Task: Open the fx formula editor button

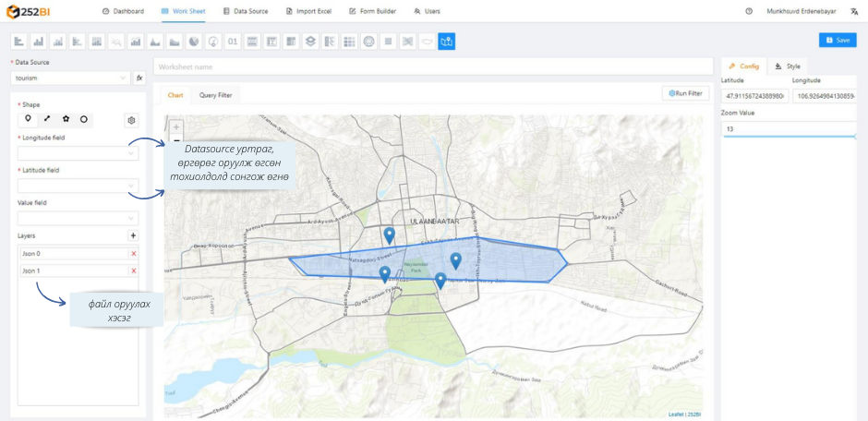Action: (140, 78)
